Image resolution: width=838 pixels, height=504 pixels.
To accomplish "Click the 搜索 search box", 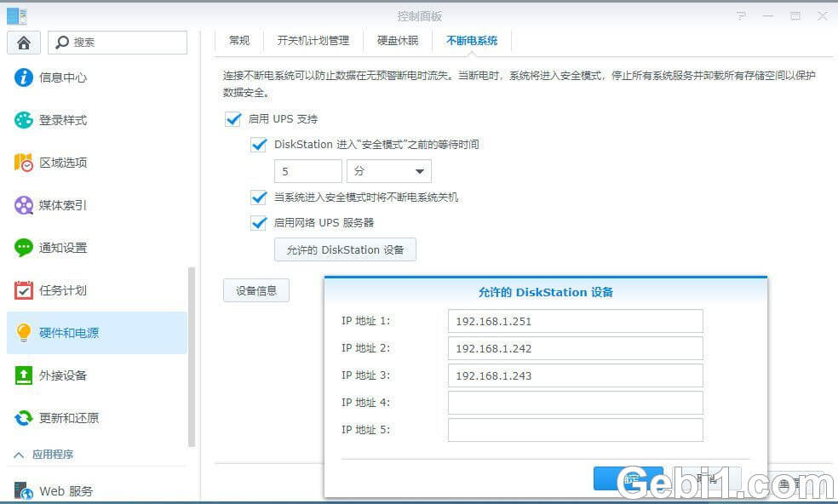I will click(x=118, y=43).
